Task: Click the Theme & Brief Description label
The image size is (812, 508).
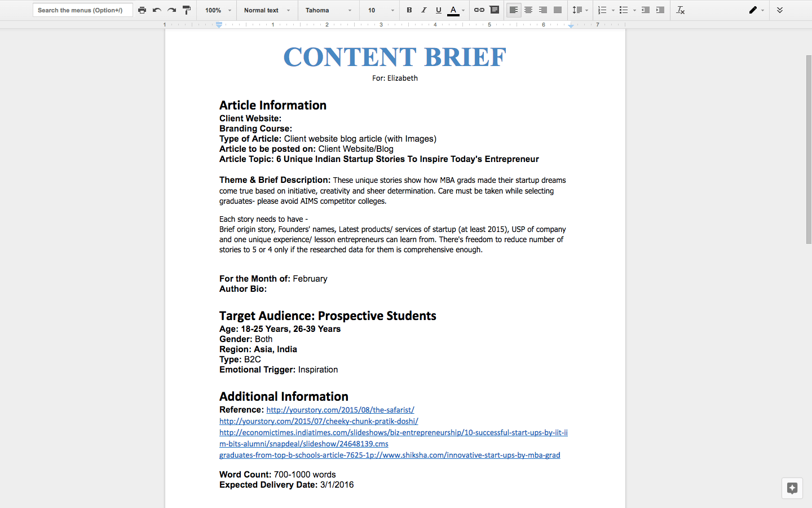Action: pyautogui.click(x=275, y=180)
